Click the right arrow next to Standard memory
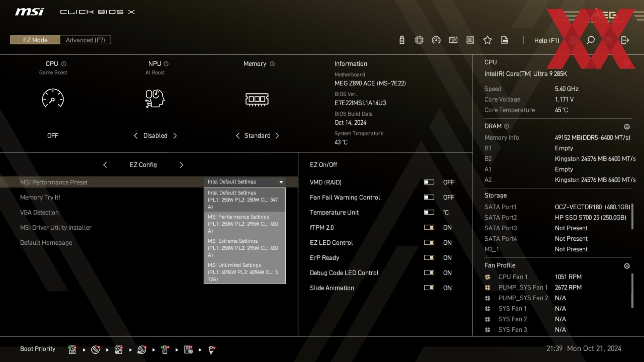This screenshot has width=644, height=362. 277,136
